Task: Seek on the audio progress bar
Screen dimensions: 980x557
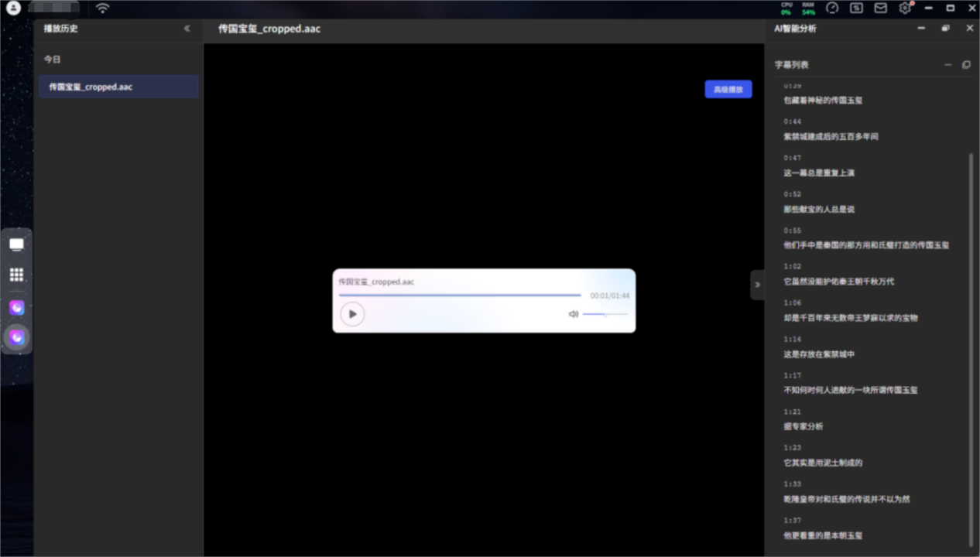Action: (x=460, y=295)
